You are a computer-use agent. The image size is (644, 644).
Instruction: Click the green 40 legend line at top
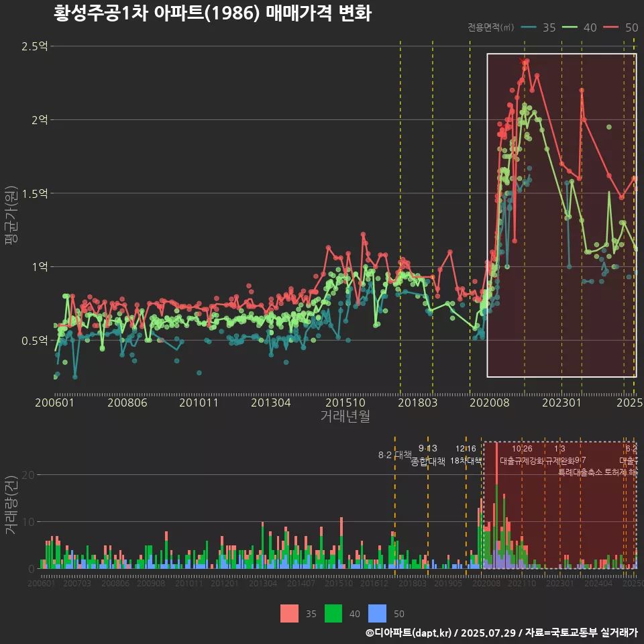click(570, 28)
